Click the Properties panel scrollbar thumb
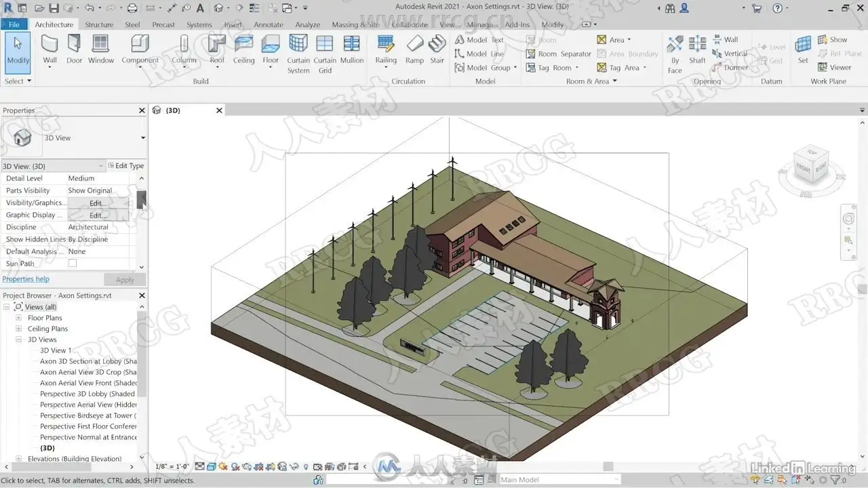This screenshot has height=488, width=868. click(141, 199)
